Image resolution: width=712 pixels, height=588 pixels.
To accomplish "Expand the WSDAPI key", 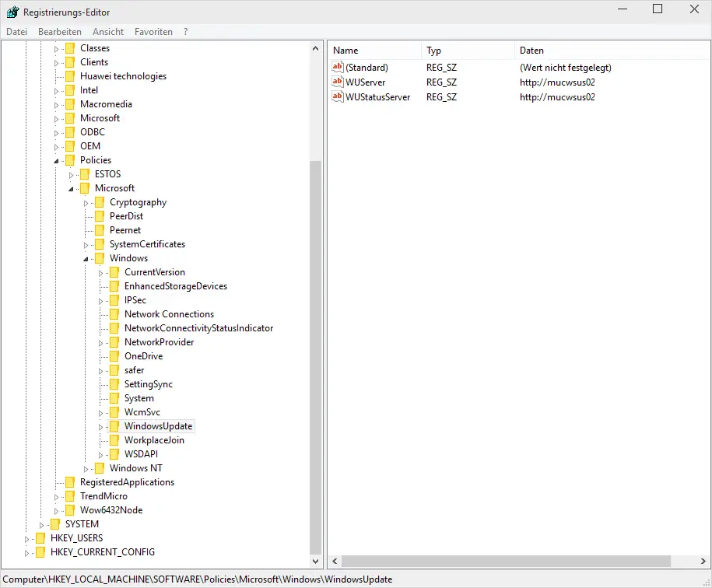I will tap(101, 454).
